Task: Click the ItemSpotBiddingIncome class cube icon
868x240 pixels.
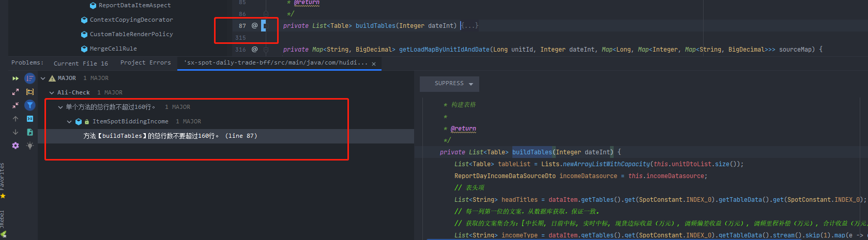Action: (x=79, y=122)
